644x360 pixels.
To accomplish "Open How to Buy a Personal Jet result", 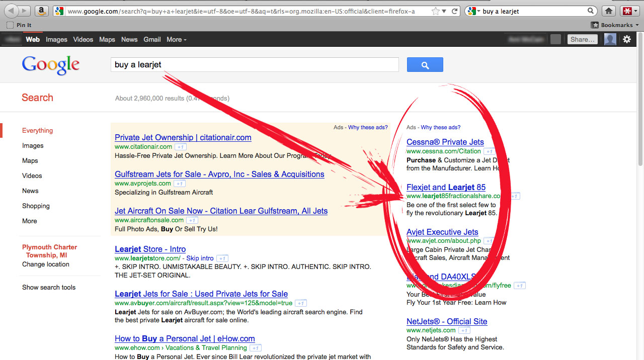I will 185,339.
